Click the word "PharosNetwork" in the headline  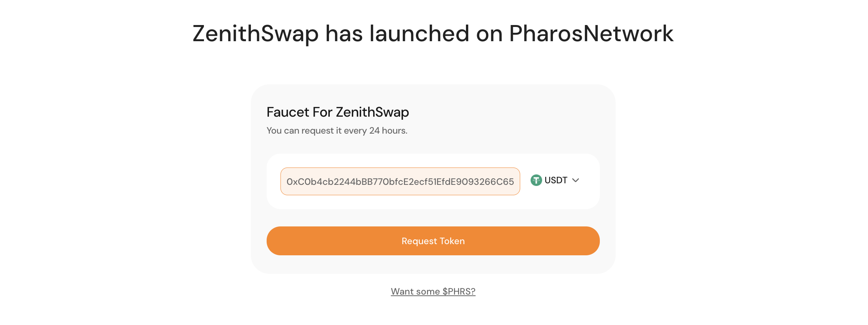[x=591, y=34]
